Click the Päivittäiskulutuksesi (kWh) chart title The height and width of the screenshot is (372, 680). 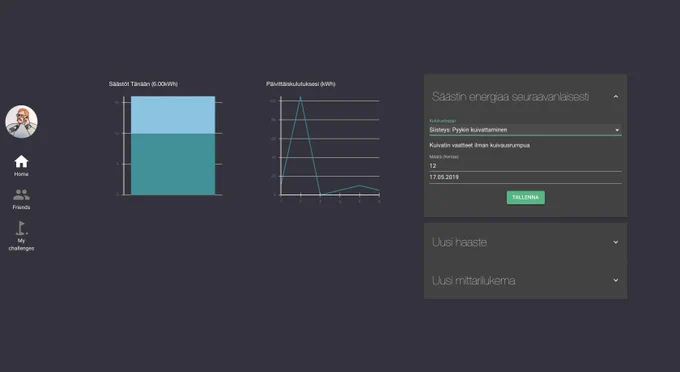[x=301, y=84]
